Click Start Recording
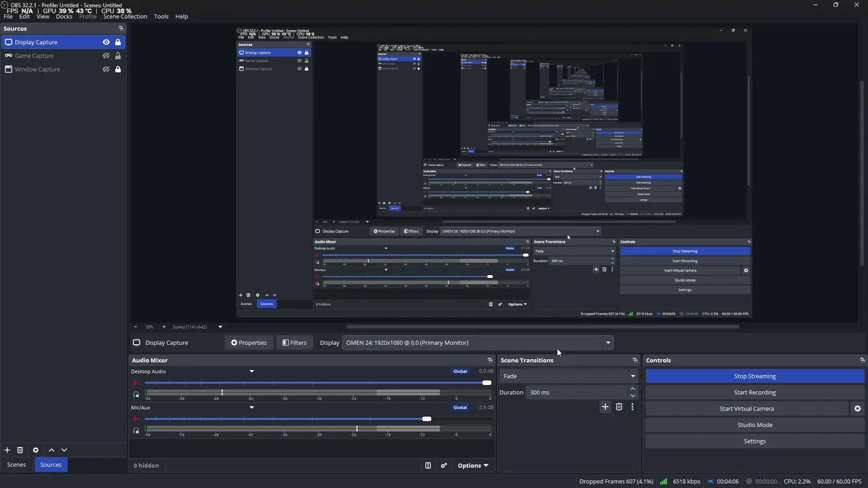The width and height of the screenshot is (868, 488). pyautogui.click(x=755, y=392)
